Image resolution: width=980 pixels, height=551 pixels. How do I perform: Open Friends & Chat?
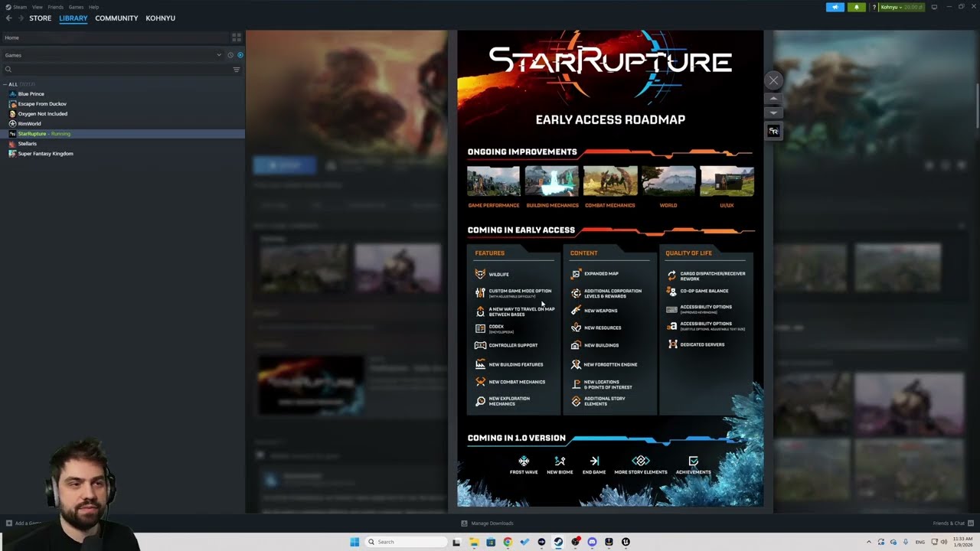pyautogui.click(x=953, y=523)
